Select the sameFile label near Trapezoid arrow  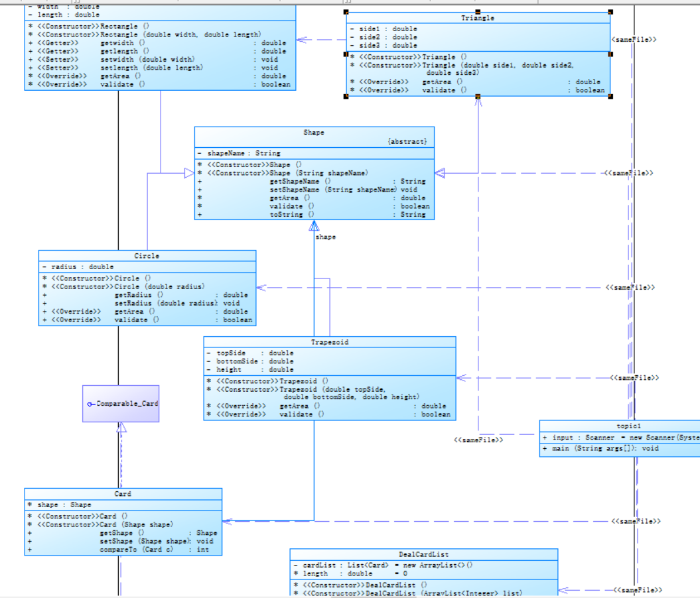pos(634,378)
